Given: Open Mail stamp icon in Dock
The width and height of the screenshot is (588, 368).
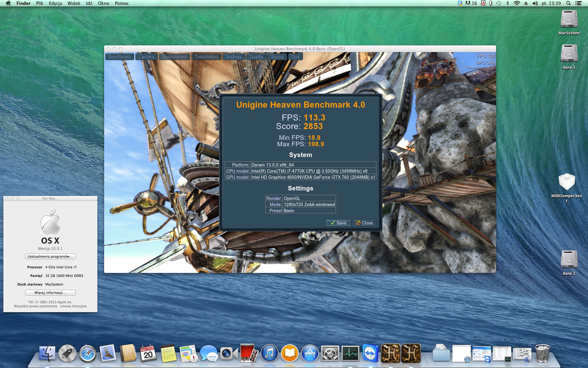Looking at the screenshot, I should click(x=108, y=353).
